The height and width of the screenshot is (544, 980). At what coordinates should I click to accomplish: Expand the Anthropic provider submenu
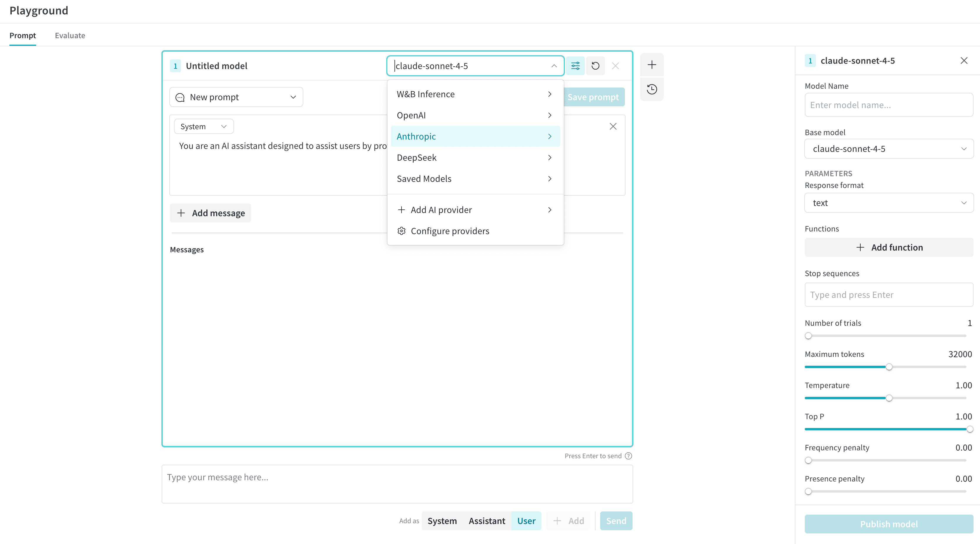[475, 136]
